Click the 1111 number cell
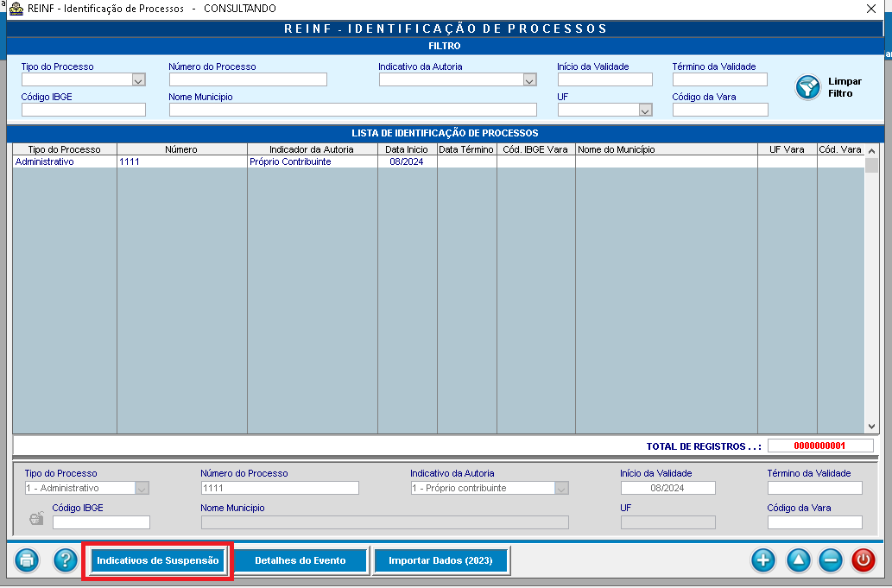 [x=182, y=161]
